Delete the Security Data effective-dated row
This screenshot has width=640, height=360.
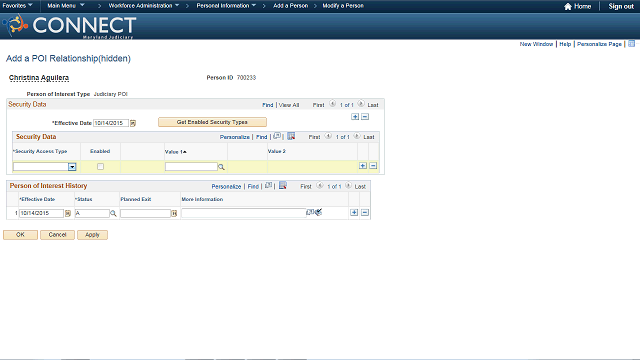[x=365, y=117]
